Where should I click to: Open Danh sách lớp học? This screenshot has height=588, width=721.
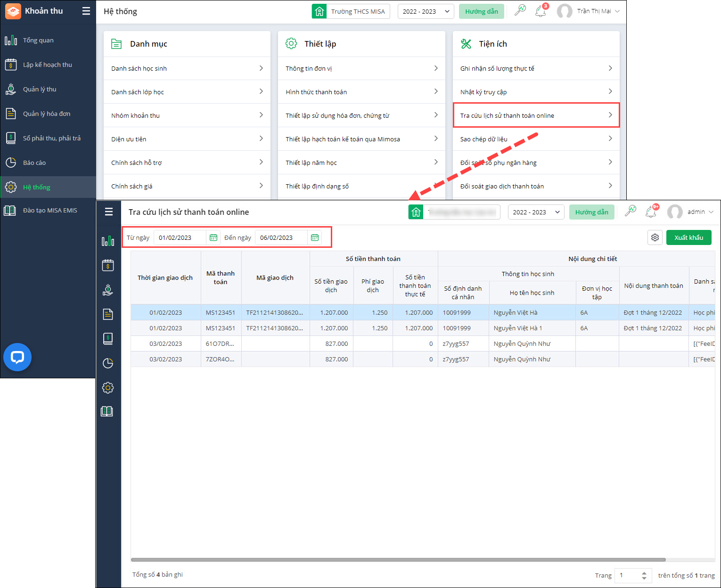pyautogui.click(x=187, y=92)
